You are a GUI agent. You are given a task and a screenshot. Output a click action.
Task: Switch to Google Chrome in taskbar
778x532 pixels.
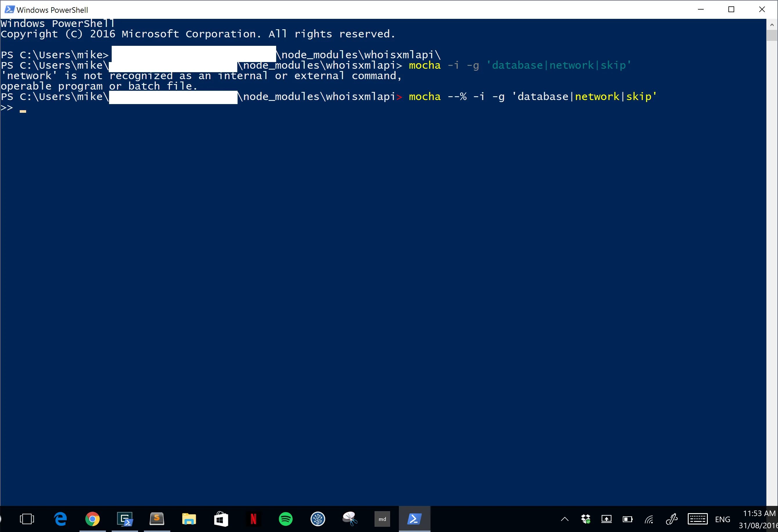pyautogui.click(x=93, y=519)
